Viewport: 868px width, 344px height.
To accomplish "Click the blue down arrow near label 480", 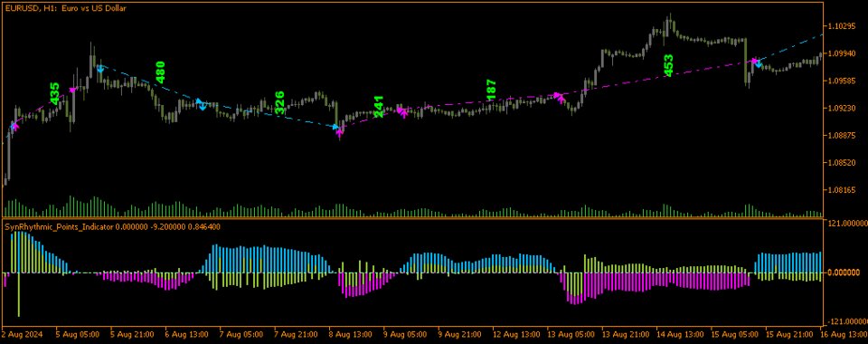I will (100, 69).
